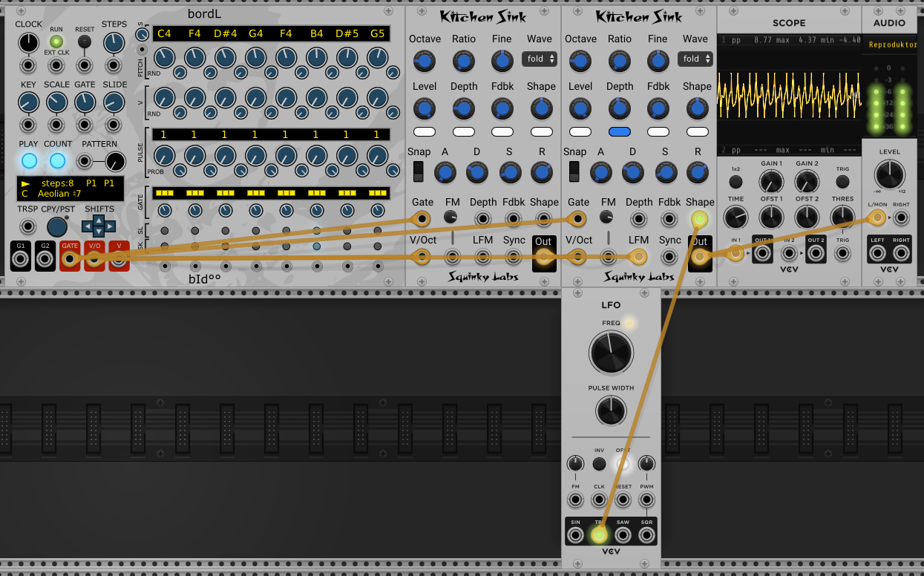Click the CLOCK knob on bordL
The width and height of the screenshot is (924, 576).
[x=28, y=43]
